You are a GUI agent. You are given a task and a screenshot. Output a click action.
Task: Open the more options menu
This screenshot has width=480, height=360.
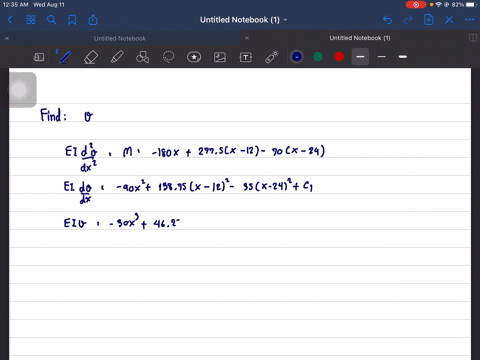point(470,20)
